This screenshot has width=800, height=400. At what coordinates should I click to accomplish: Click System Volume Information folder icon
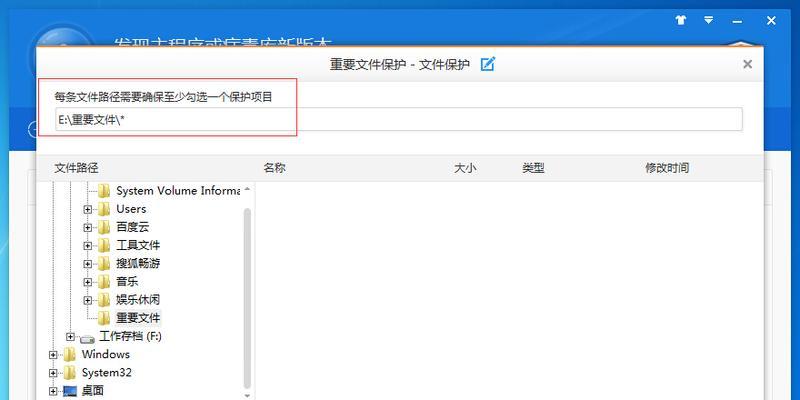click(x=104, y=191)
